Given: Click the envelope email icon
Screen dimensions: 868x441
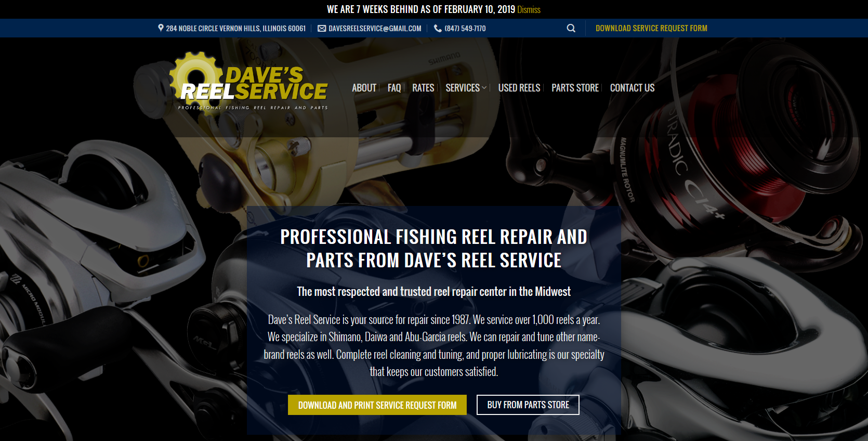Looking at the screenshot, I should (322, 28).
